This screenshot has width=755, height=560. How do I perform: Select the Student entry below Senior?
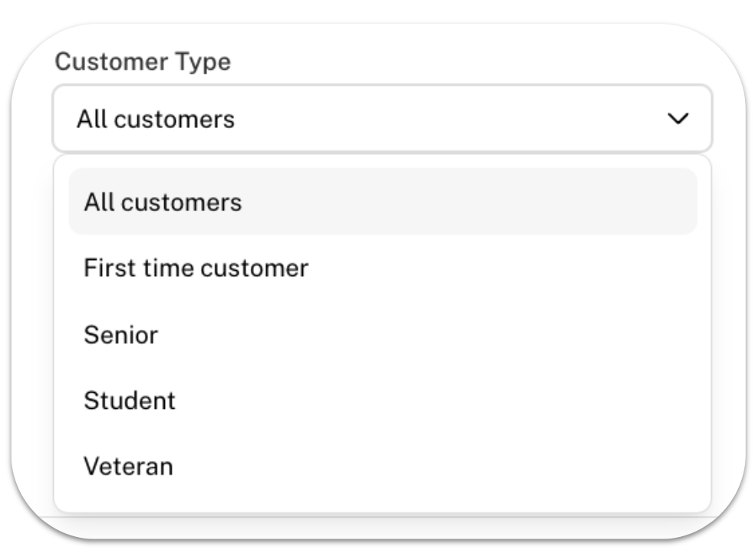tap(383, 400)
